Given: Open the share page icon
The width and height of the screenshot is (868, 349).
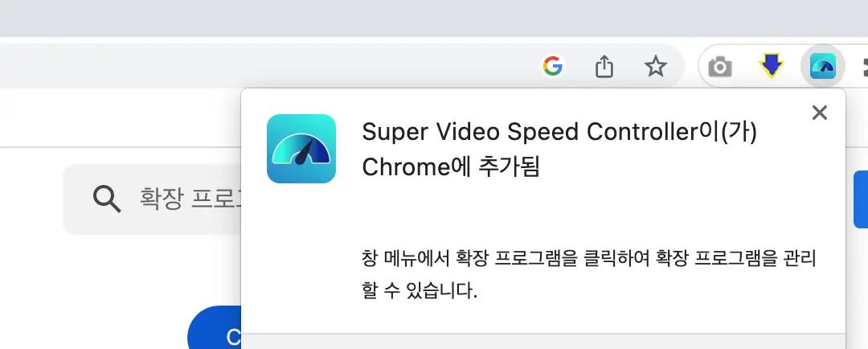Looking at the screenshot, I should tap(604, 67).
